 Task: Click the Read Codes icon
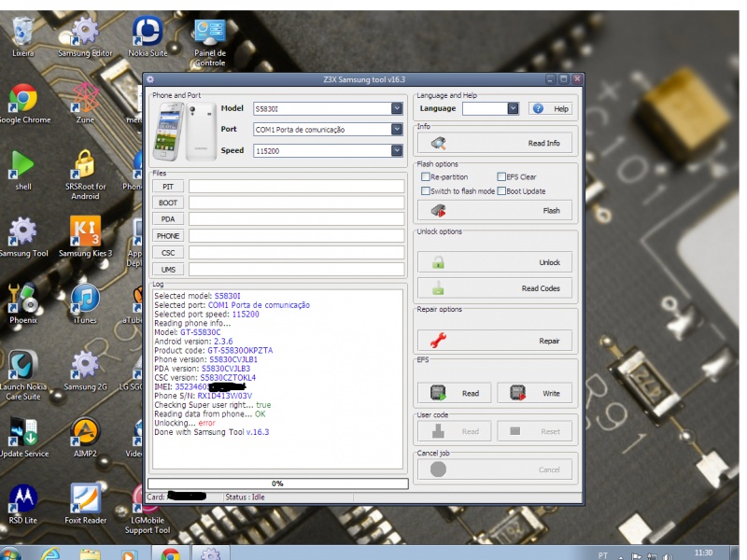tap(438, 287)
